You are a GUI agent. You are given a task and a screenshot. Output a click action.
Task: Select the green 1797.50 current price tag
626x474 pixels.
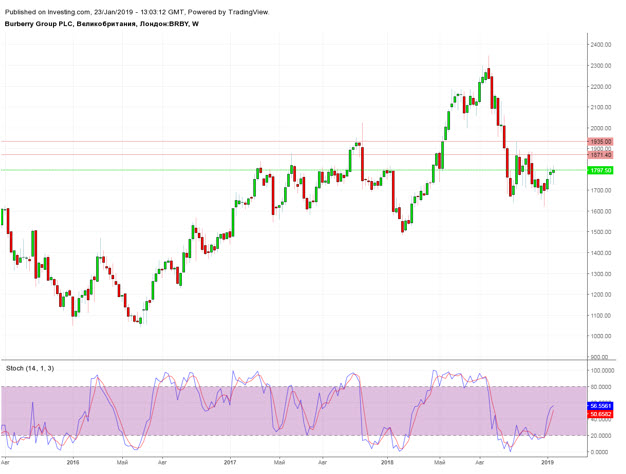coord(600,171)
